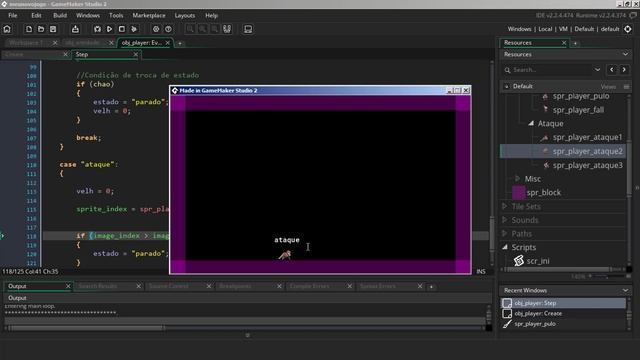Open the Start Page home icon
Image resolution: width=640 pixels, height=360 pixels.
(7, 29)
